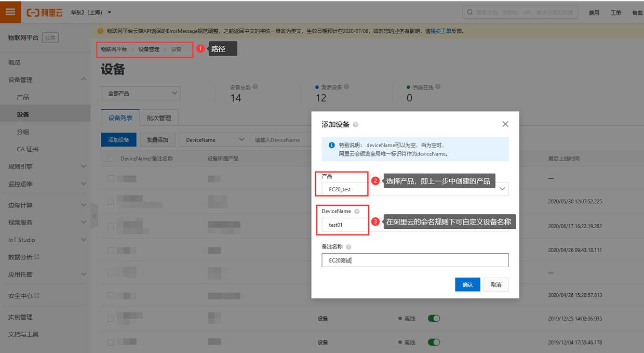Check the checkbox of the first device row
This screenshot has width=644, height=353.
tap(110, 177)
